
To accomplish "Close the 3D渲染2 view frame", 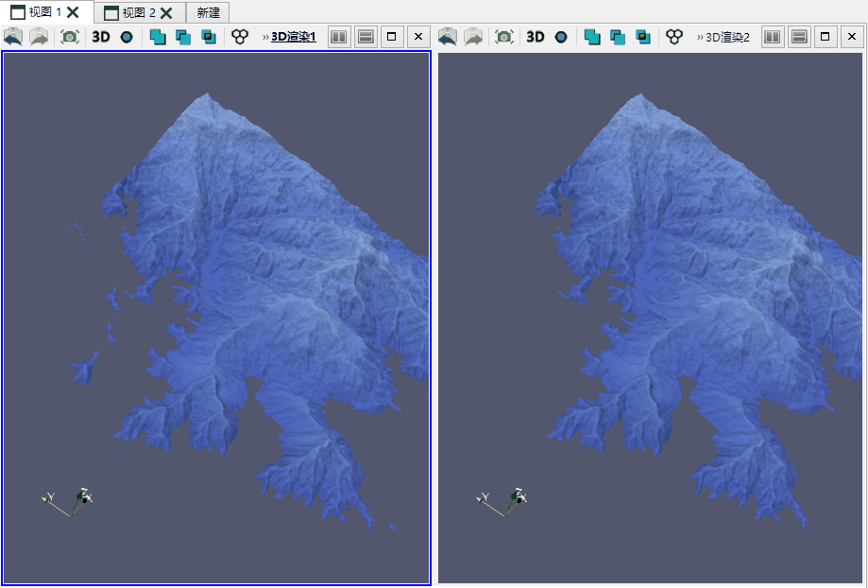I will (x=852, y=37).
